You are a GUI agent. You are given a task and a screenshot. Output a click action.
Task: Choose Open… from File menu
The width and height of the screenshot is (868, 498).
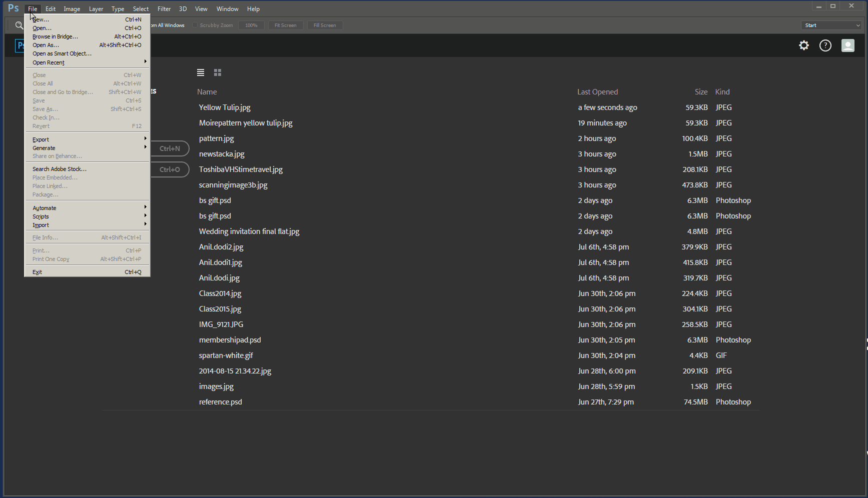[x=87, y=28]
